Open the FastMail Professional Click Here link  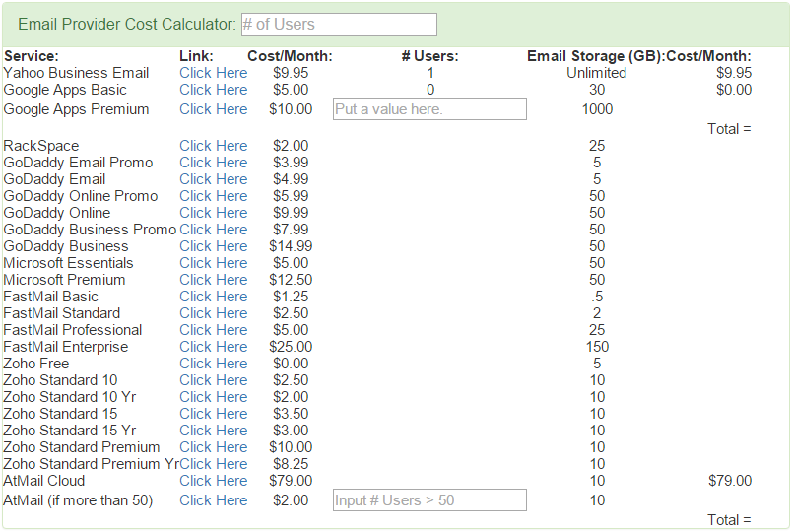point(214,330)
